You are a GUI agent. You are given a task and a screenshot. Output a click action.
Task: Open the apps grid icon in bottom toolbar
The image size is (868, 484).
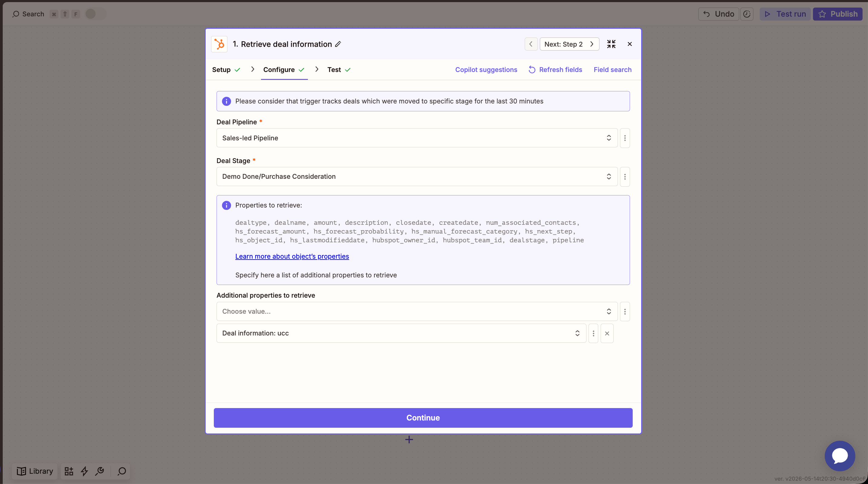click(69, 471)
